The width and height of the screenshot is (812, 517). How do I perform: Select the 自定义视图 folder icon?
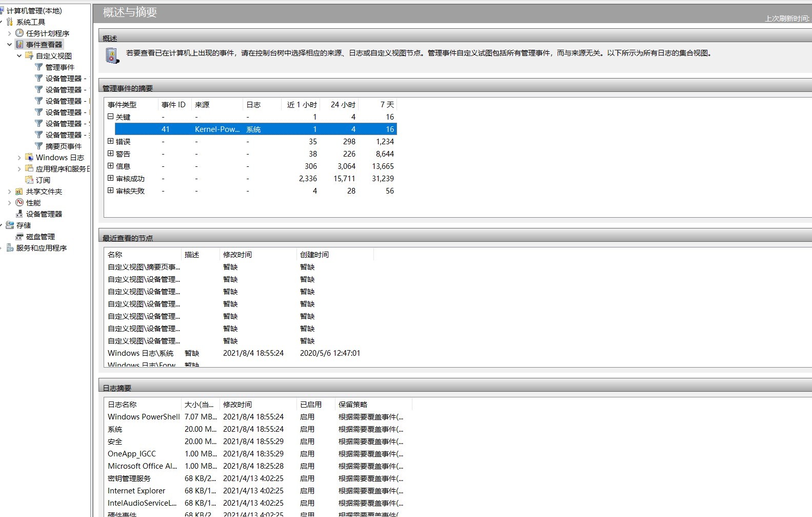click(29, 55)
